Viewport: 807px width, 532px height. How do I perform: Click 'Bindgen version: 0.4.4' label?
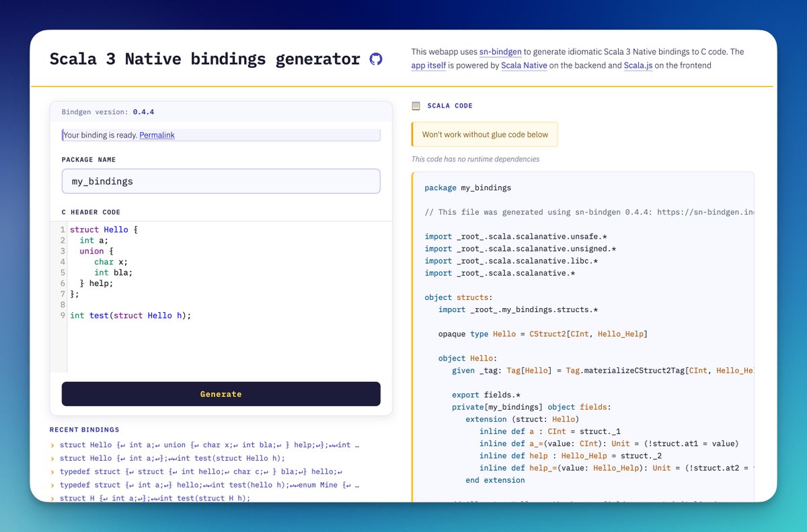[108, 112]
